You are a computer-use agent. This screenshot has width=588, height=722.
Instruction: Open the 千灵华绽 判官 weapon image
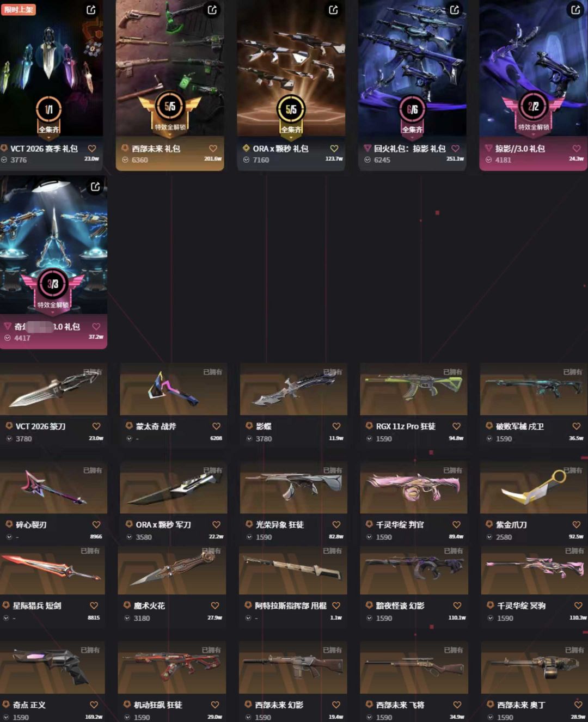[x=414, y=487]
